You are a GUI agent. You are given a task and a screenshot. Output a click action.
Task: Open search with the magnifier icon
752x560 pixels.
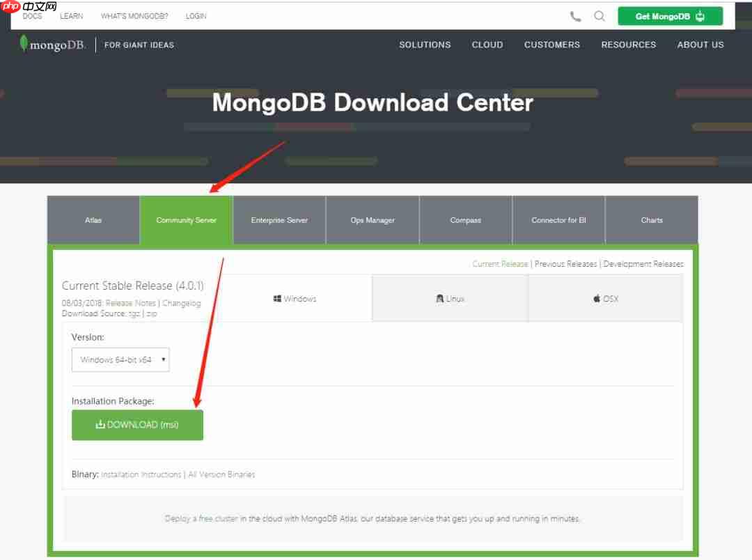point(600,15)
